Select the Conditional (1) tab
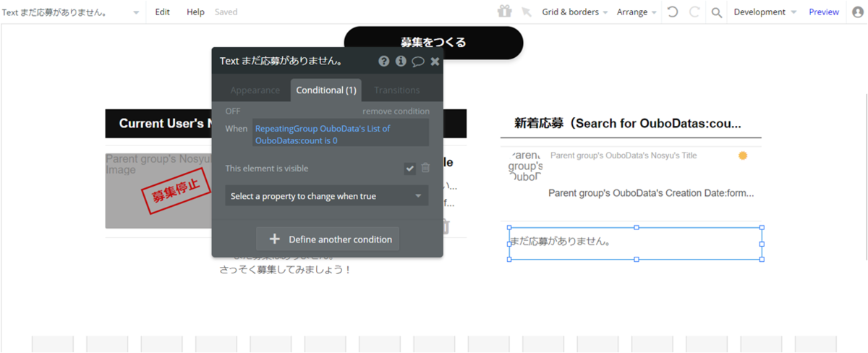Viewport: 868px width, 353px height. coord(326,90)
